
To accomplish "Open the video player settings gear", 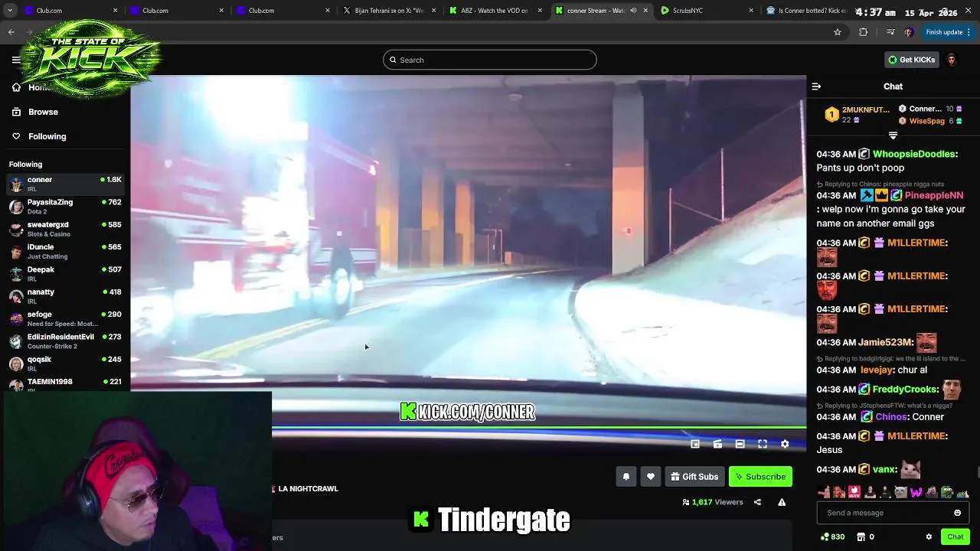I will [785, 444].
